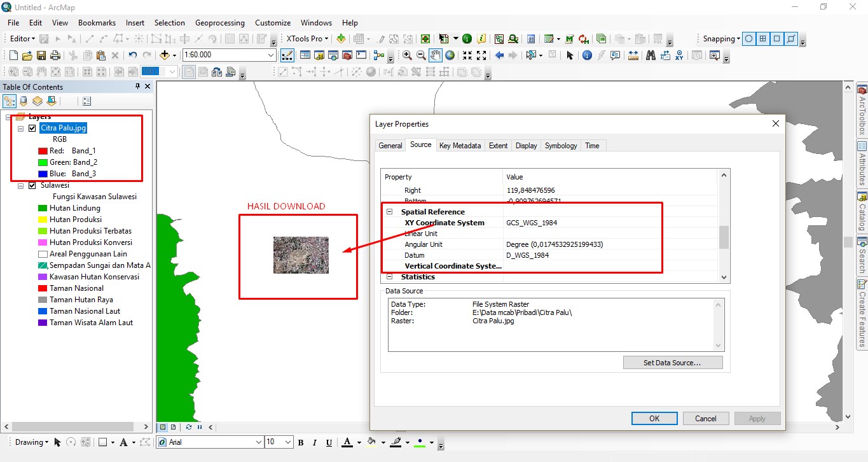Open the Measure ruler tool

(633, 55)
